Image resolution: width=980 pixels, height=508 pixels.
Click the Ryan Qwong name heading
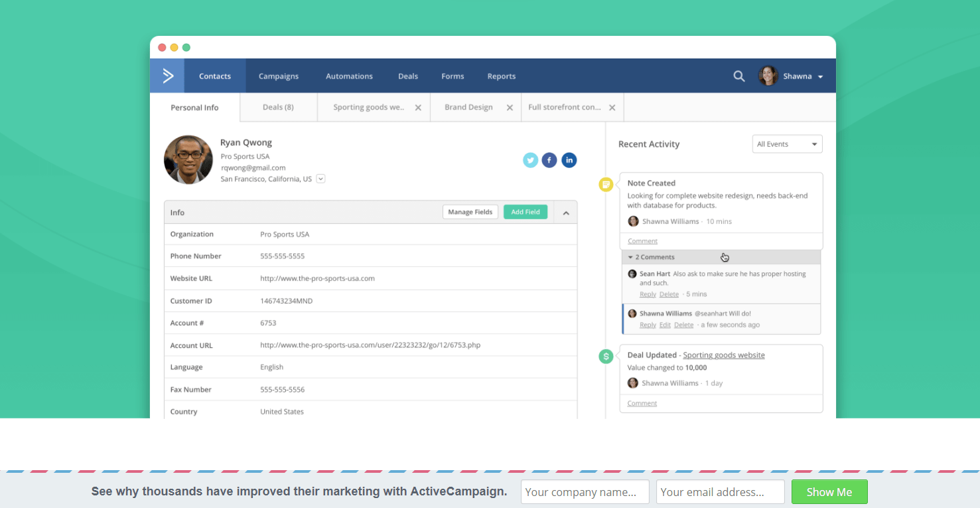pos(246,143)
